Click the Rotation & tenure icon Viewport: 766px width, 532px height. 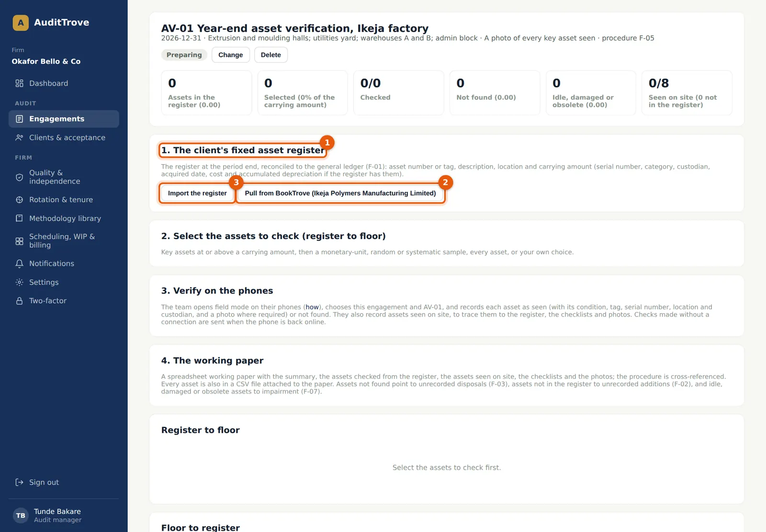point(19,200)
